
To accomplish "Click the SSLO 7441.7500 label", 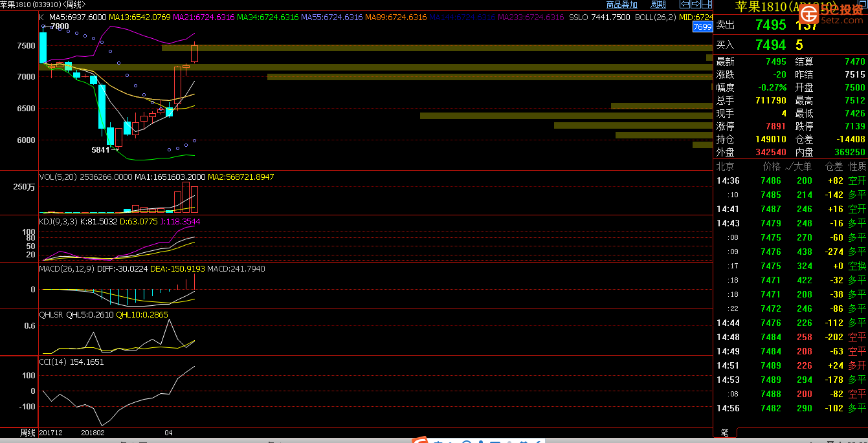I will pos(600,17).
